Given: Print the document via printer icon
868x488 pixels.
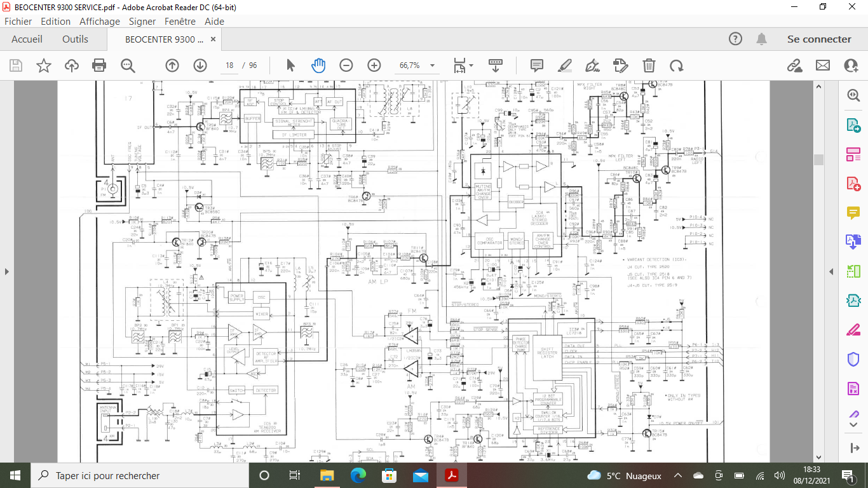Looking at the screenshot, I should pyautogui.click(x=99, y=65).
